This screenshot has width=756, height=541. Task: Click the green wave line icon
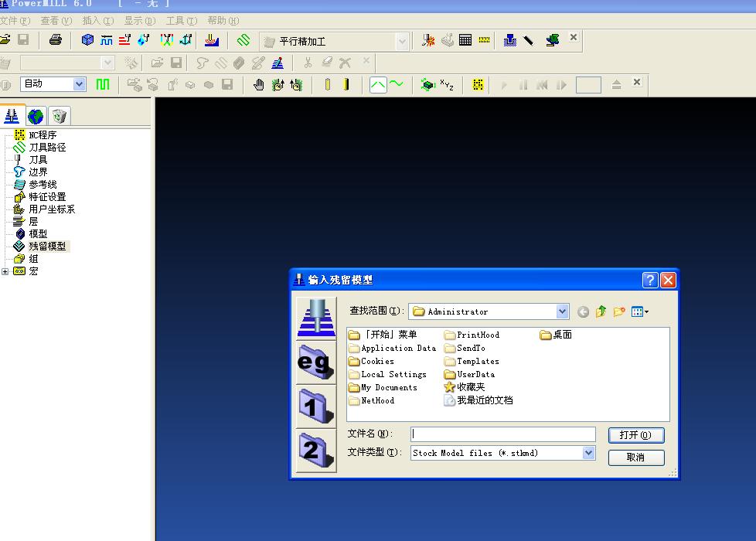[x=397, y=84]
